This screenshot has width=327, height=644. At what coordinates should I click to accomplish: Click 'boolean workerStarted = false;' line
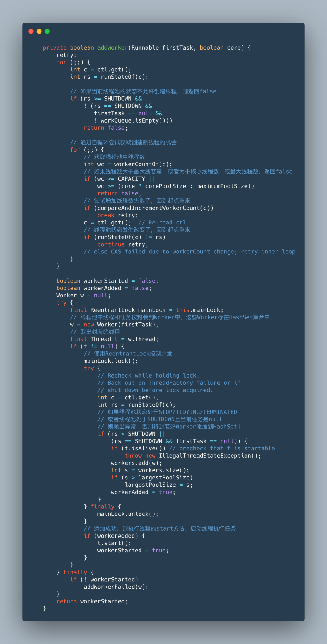point(107,281)
